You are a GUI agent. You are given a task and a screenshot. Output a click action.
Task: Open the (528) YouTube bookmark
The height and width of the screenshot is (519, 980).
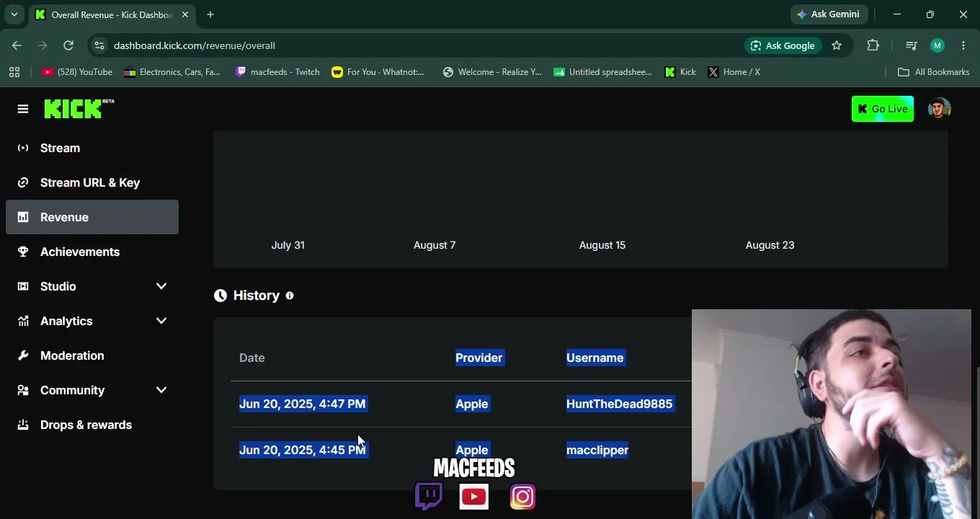(x=77, y=72)
